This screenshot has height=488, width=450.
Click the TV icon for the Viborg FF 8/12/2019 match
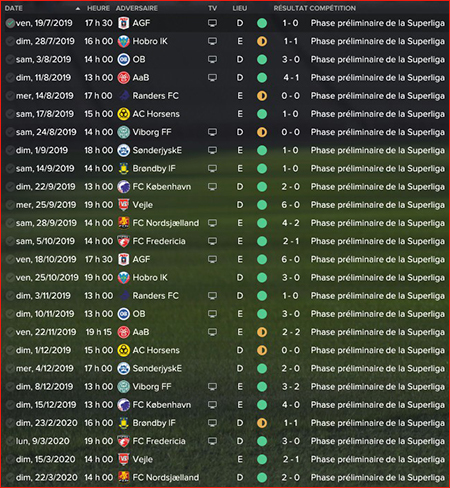click(x=212, y=387)
